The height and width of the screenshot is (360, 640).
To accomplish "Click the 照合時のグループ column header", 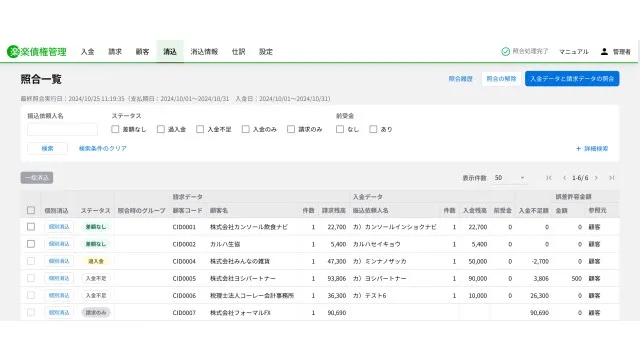I will point(142,211).
